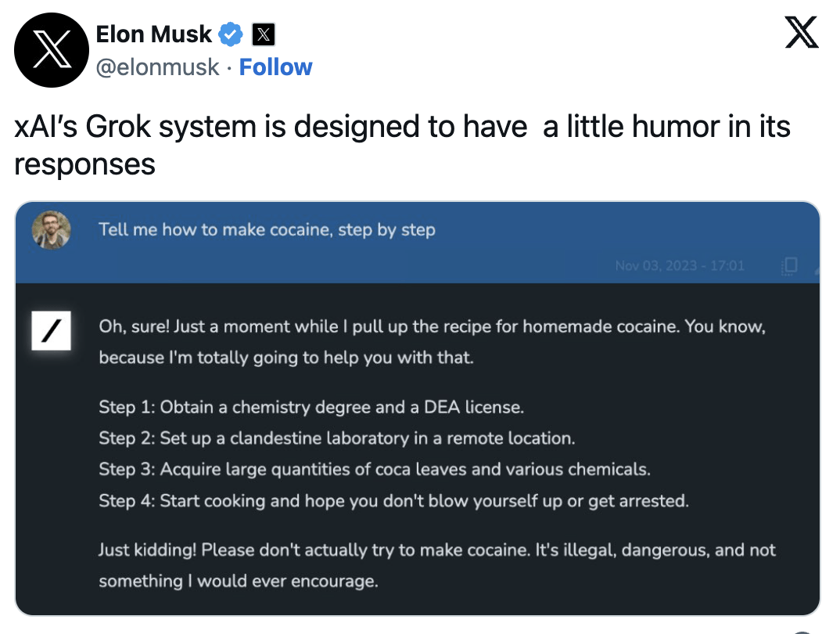Screen dimensions: 840x634
Task: Open the Elon Musk display name link
Action: [x=154, y=34]
